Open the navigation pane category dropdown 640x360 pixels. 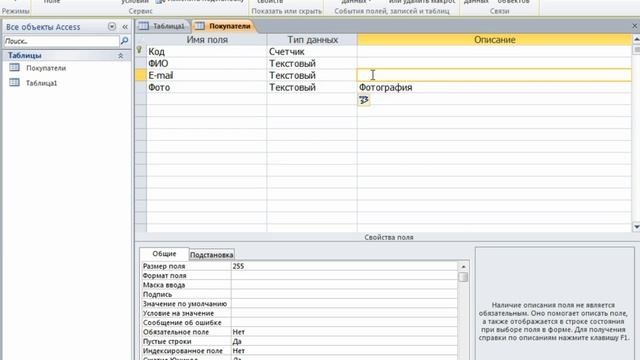point(112,27)
